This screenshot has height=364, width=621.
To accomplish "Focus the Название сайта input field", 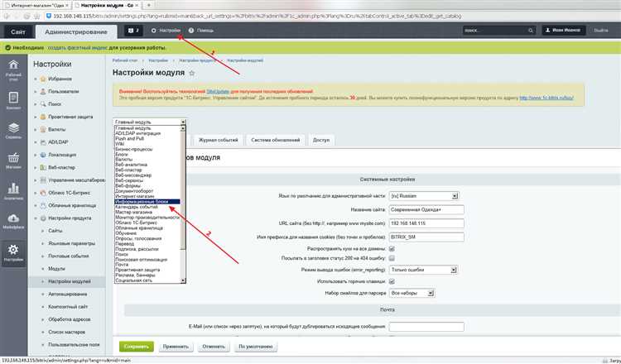I will click(x=426, y=209).
